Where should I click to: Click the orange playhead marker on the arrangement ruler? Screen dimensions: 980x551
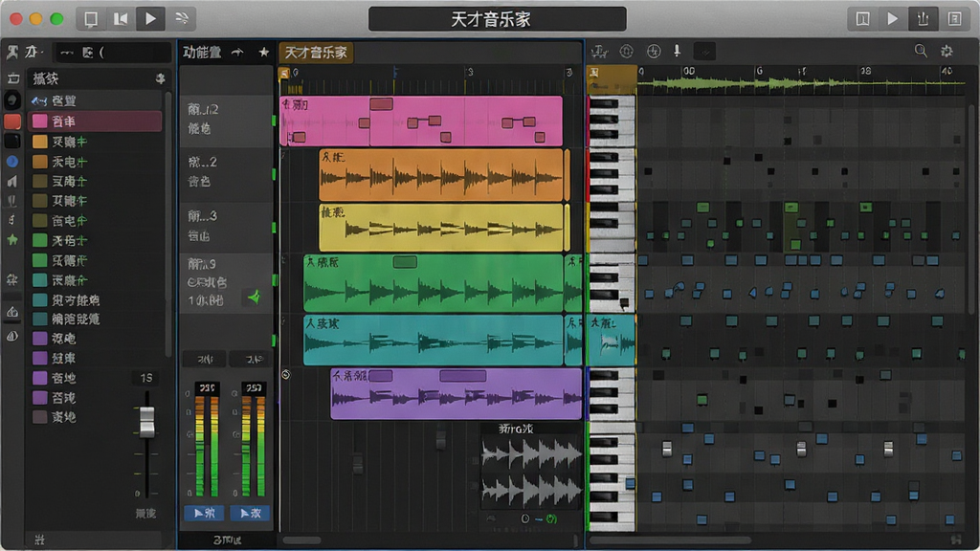tap(283, 74)
